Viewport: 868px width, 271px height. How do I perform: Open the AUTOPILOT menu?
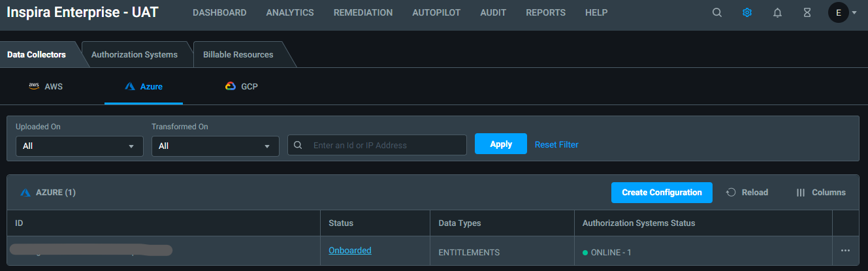[436, 12]
